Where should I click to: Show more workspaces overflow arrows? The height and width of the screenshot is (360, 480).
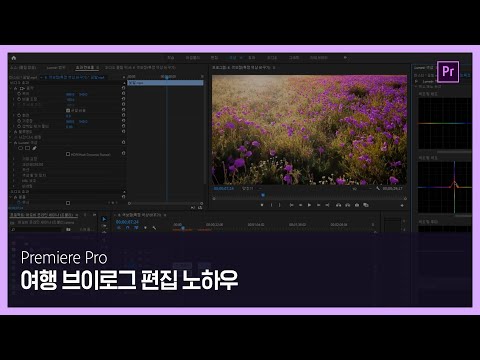click(x=345, y=58)
